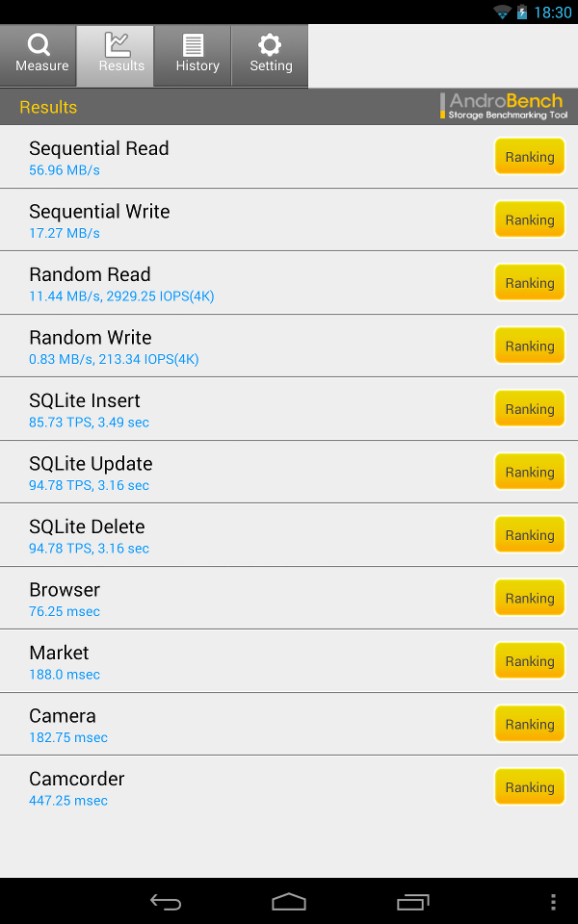Select the Browser result row
578x924 pixels.
(241, 598)
